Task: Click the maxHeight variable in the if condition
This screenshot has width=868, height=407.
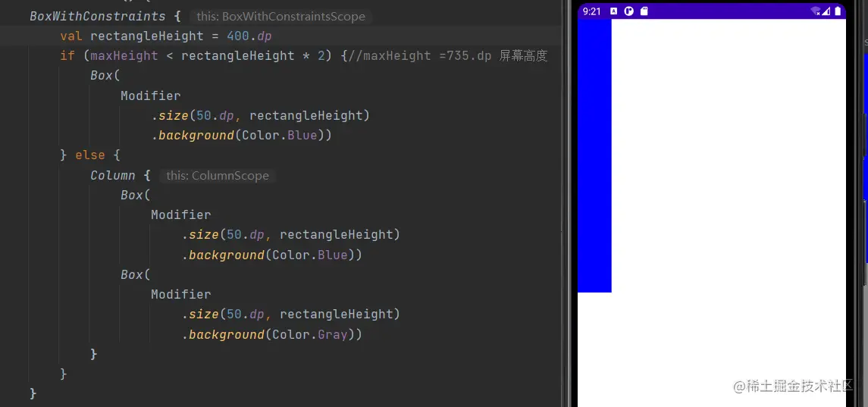Action: click(124, 56)
